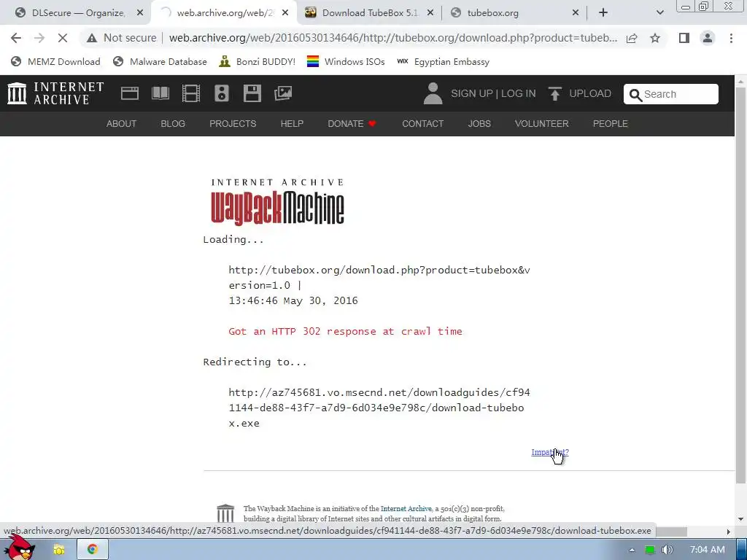Screen dimensions: 747x560
Task: Click the Chrome taskbar icon
Action: [x=93, y=550]
